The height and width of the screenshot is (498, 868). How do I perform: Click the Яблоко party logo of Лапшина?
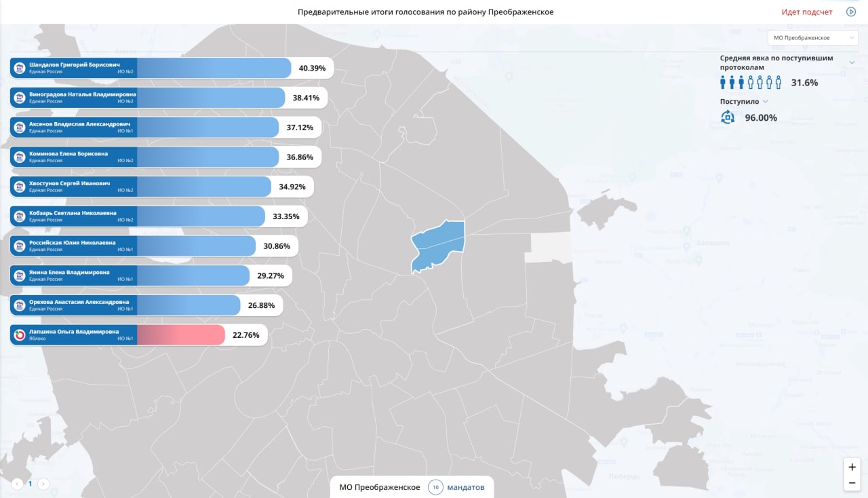[20, 335]
